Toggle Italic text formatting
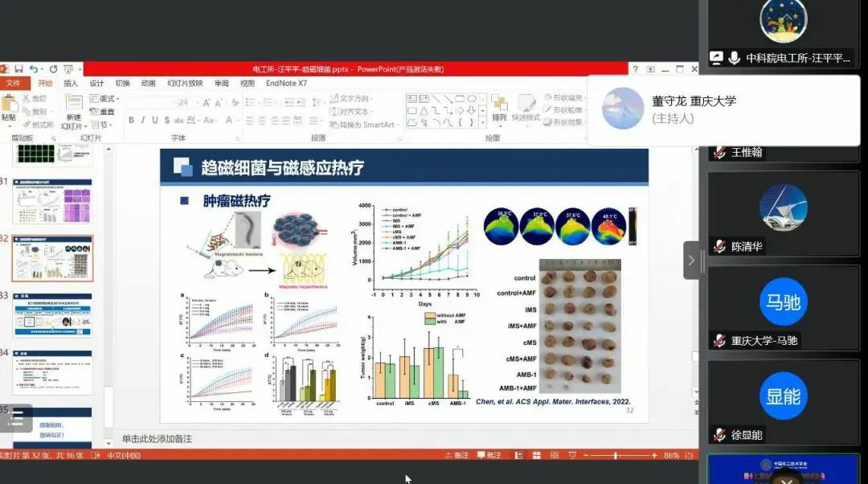Image resolution: width=868 pixels, height=484 pixels. [143, 121]
